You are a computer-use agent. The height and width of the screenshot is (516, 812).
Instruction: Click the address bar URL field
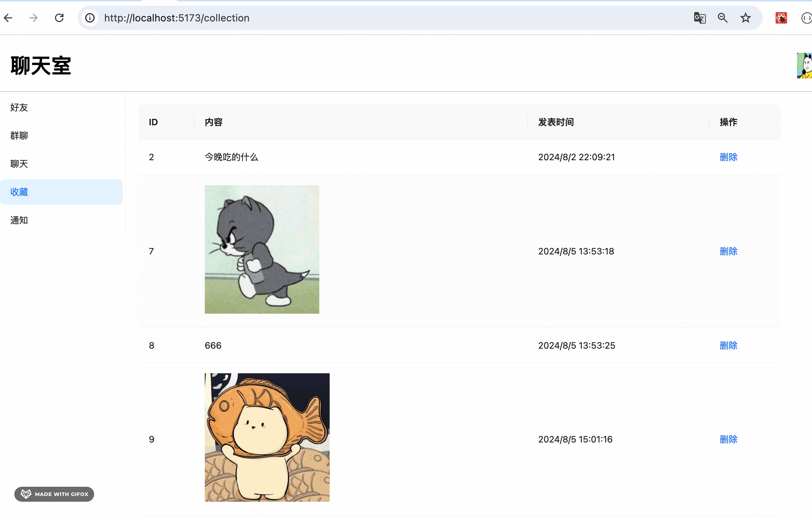pyautogui.click(x=357, y=18)
